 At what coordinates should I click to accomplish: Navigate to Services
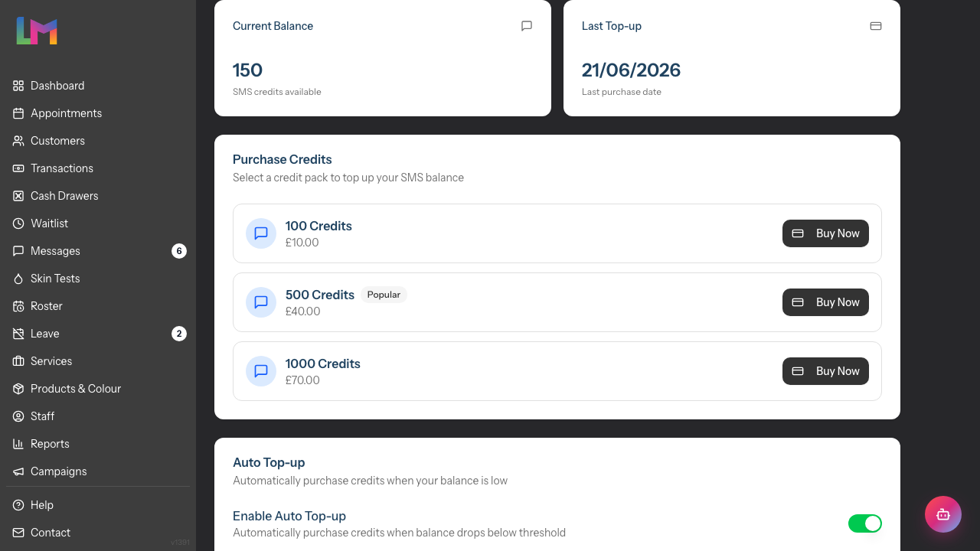point(98,361)
